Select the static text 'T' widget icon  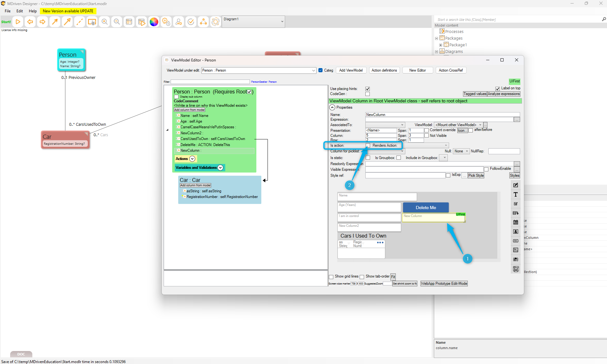click(516, 195)
